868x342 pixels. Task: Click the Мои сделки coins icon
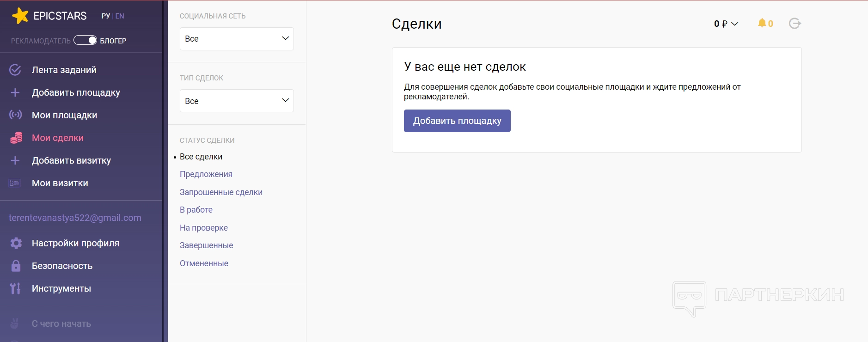click(x=16, y=138)
